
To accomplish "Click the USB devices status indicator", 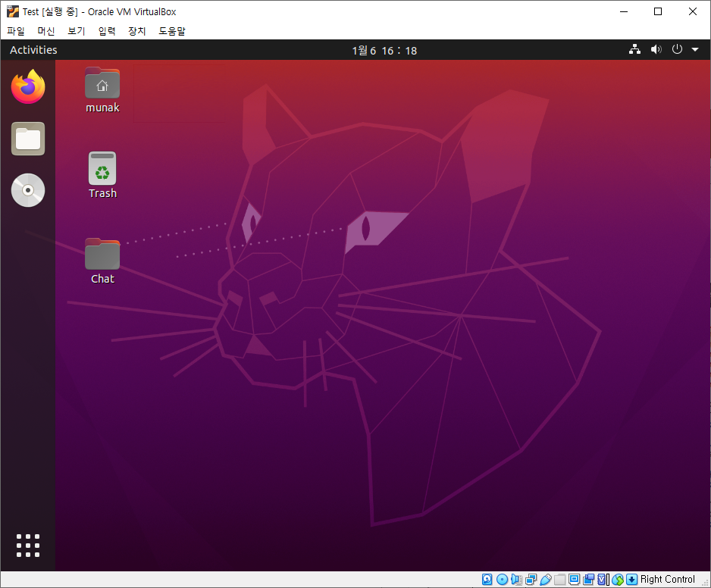I will pyautogui.click(x=546, y=580).
